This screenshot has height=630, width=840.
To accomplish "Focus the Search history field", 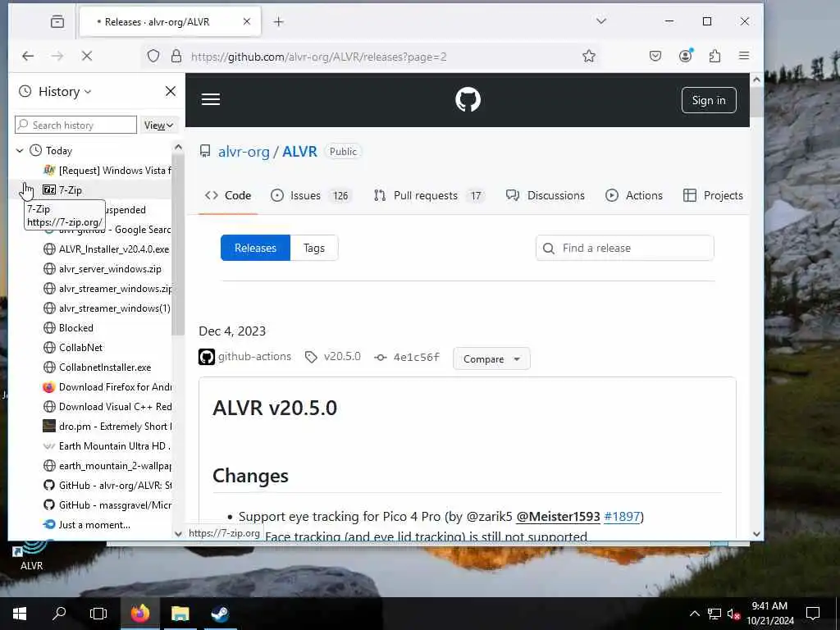I will pos(75,126).
